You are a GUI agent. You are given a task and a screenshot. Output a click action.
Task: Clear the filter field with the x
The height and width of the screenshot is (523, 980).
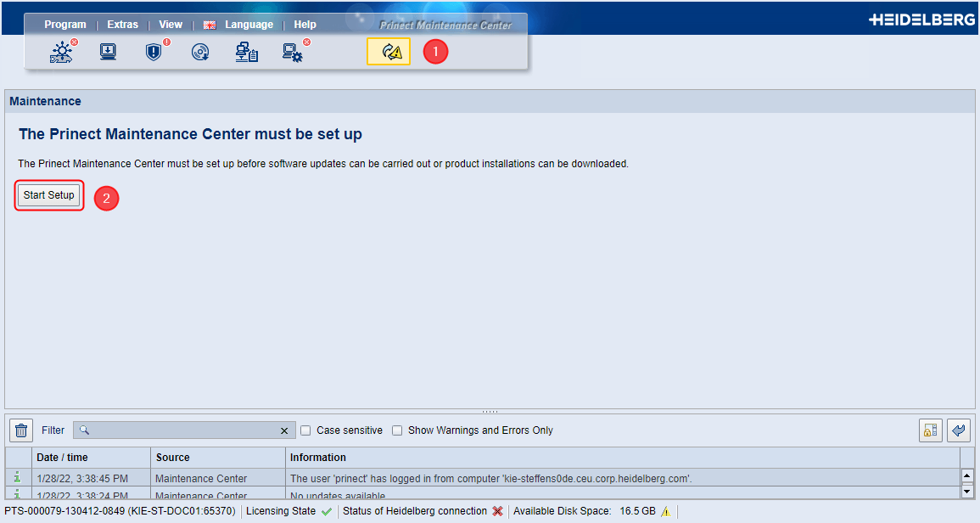coord(284,430)
